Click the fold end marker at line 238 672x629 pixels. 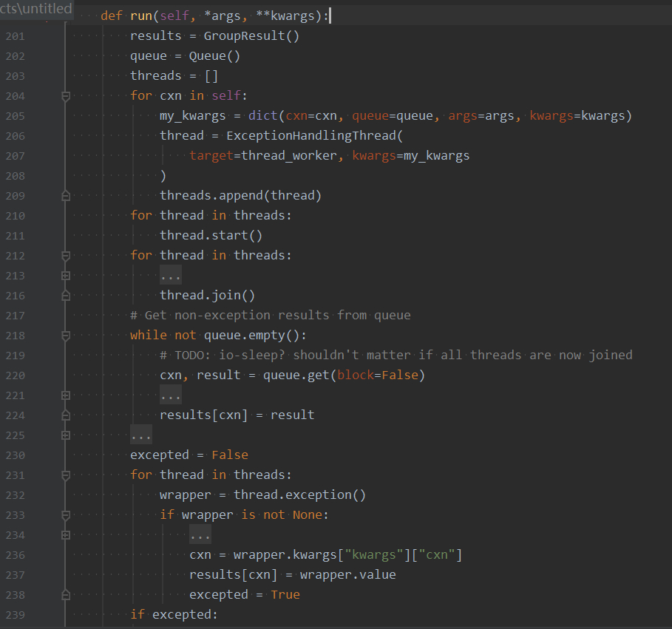click(x=66, y=595)
